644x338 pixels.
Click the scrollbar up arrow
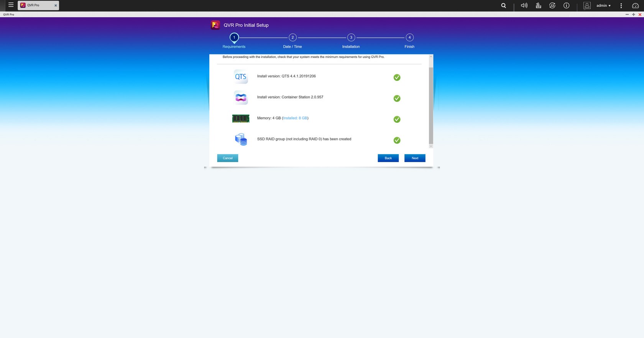431,57
